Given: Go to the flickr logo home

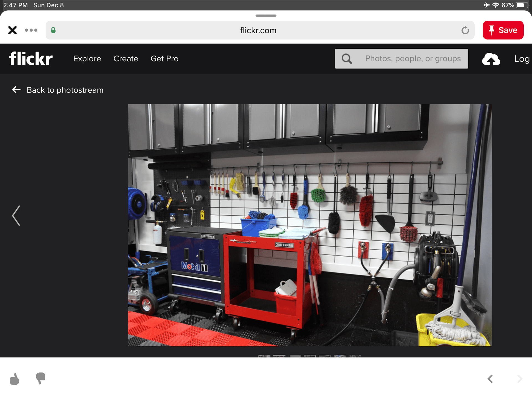Looking at the screenshot, I should coord(31,58).
